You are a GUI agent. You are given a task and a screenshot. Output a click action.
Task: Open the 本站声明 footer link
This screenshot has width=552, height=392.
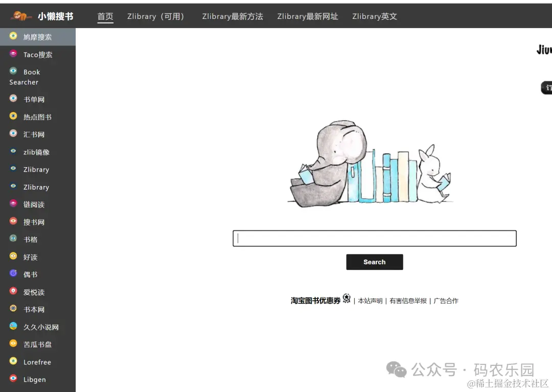coord(370,301)
